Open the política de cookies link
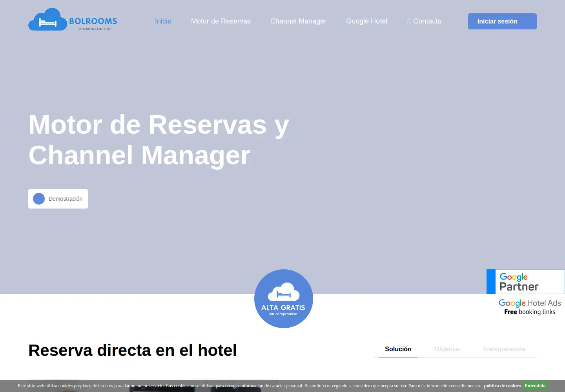This screenshot has width=565, height=392. click(502, 386)
